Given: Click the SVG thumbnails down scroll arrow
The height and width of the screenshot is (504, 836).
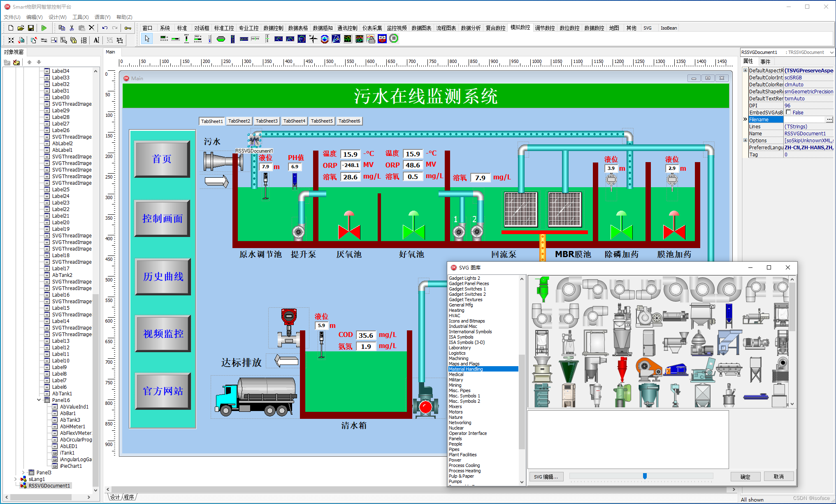Looking at the screenshot, I should tap(792, 404).
